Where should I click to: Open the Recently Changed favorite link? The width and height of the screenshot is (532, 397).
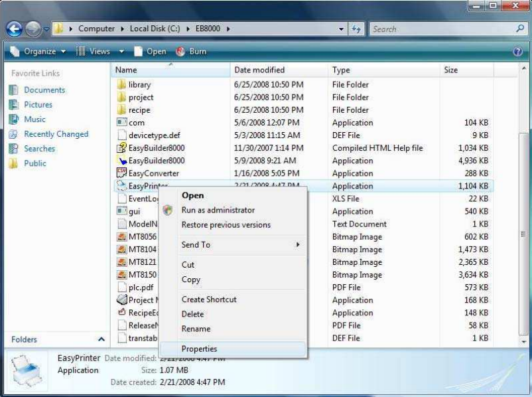click(x=56, y=134)
